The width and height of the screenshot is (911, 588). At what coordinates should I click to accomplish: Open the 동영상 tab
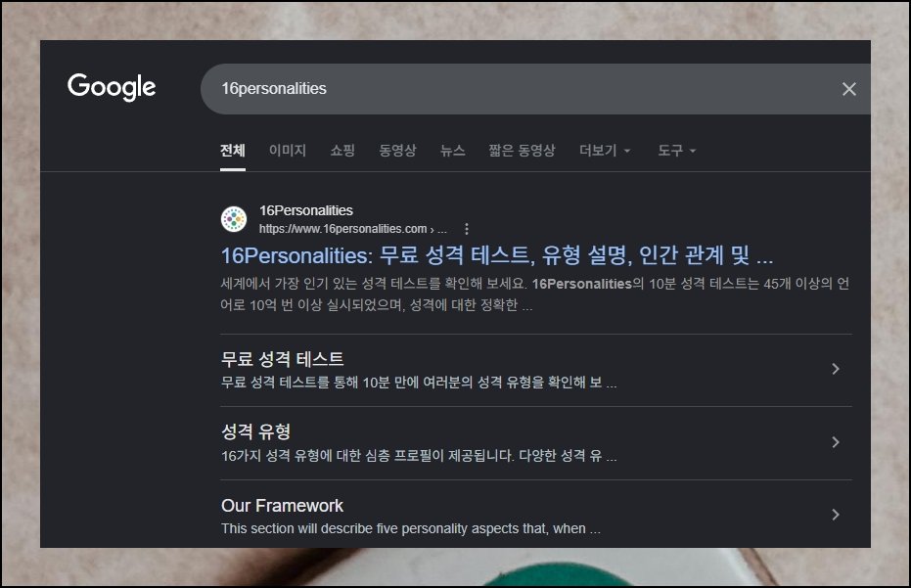click(x=397, y=151)
